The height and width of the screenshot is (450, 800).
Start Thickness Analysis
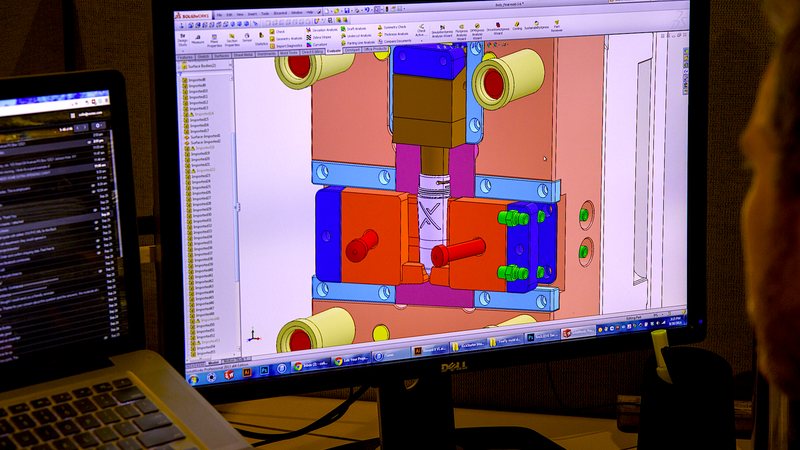tap(393, 34)
